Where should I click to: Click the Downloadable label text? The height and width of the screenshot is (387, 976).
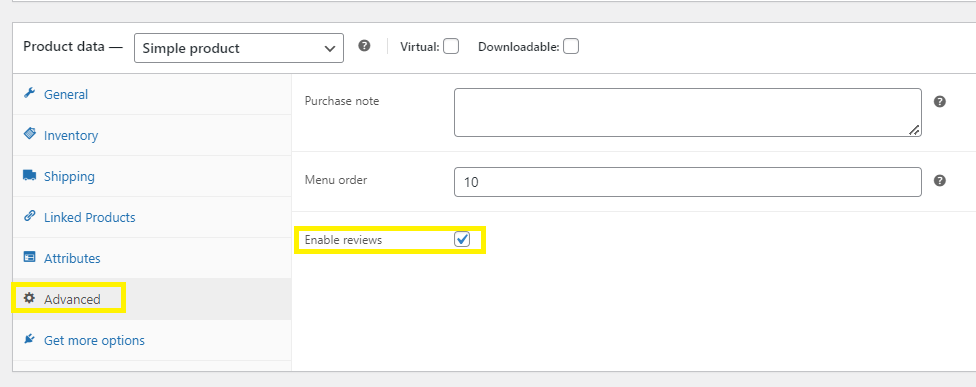pos(519,47)
